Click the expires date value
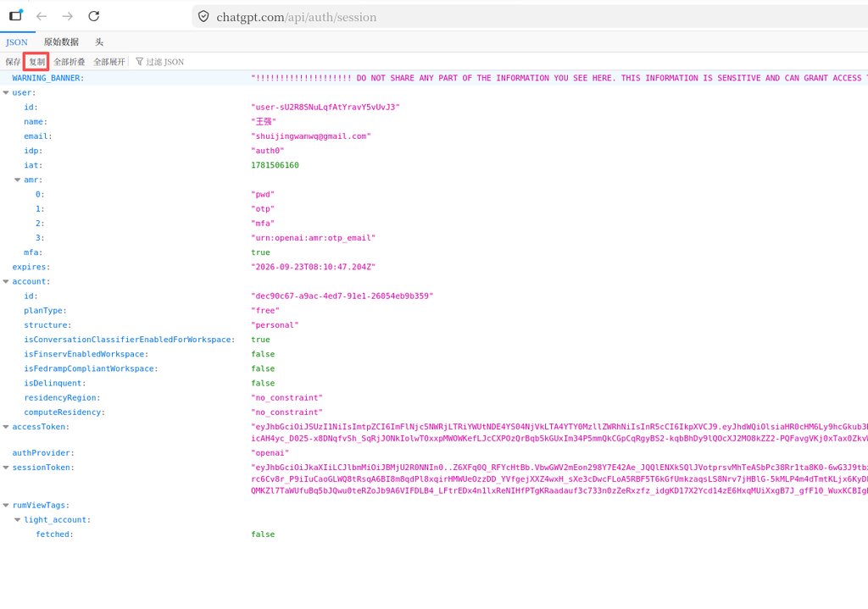 click(x=314, y=267)
